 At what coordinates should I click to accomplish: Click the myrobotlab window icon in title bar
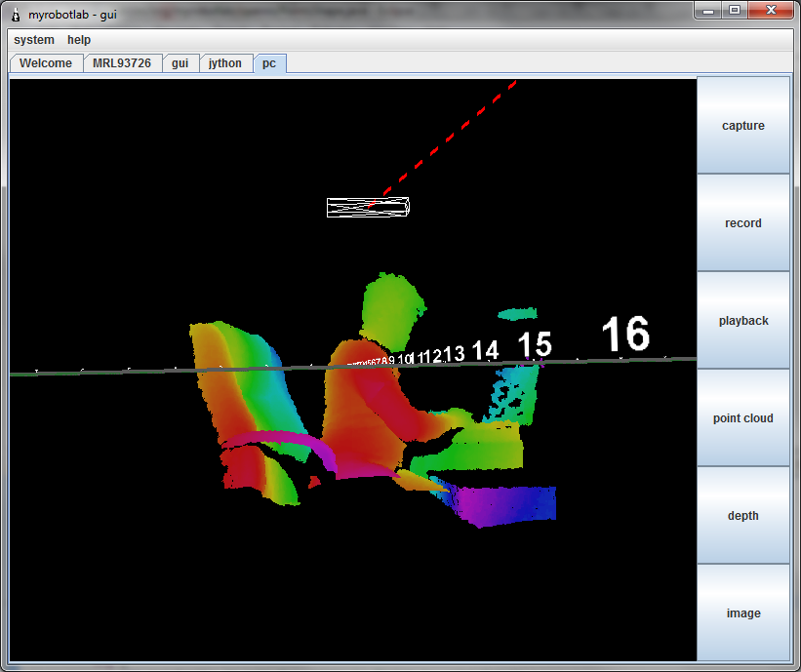tap(16, 15)
